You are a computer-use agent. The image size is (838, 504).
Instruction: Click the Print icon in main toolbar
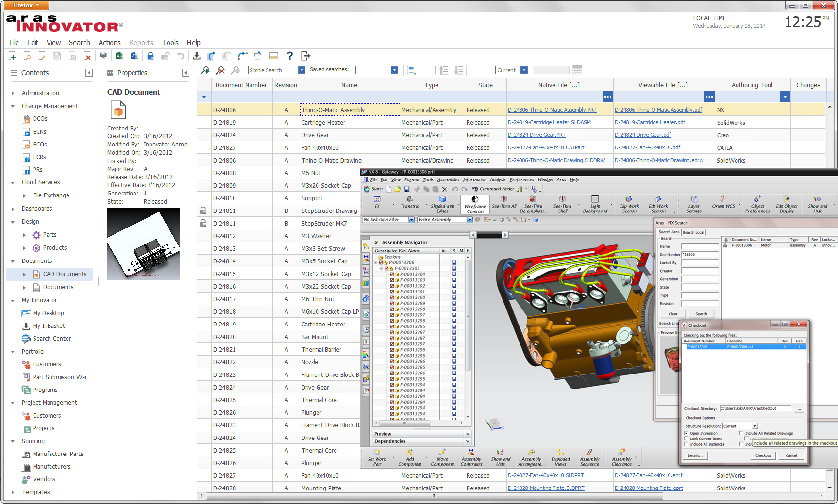(103, 56)
